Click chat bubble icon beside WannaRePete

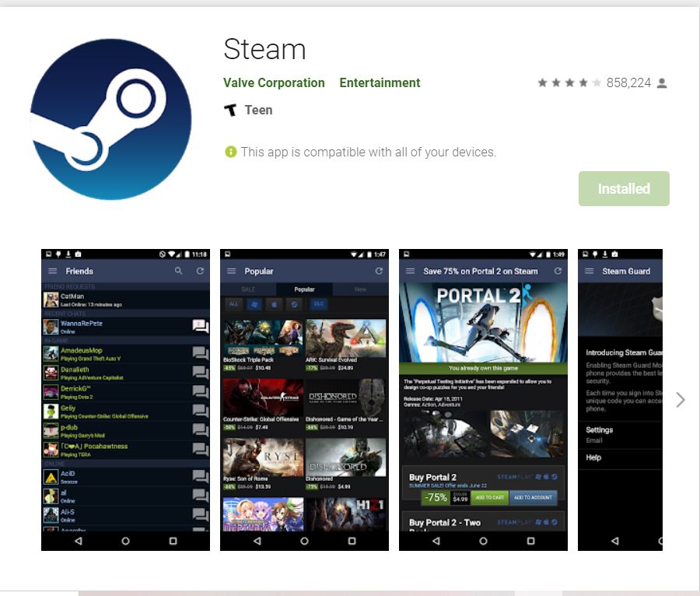tap(200, 326)
